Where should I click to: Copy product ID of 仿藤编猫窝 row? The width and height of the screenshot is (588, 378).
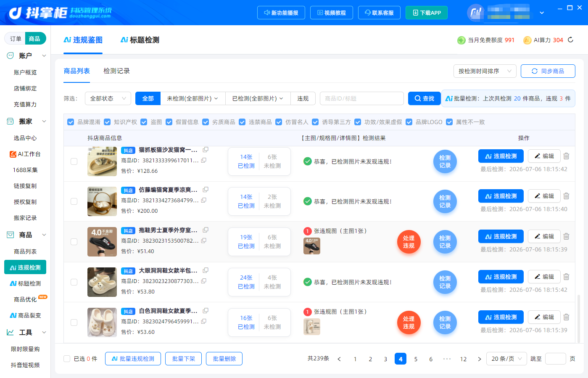[204, 201]
